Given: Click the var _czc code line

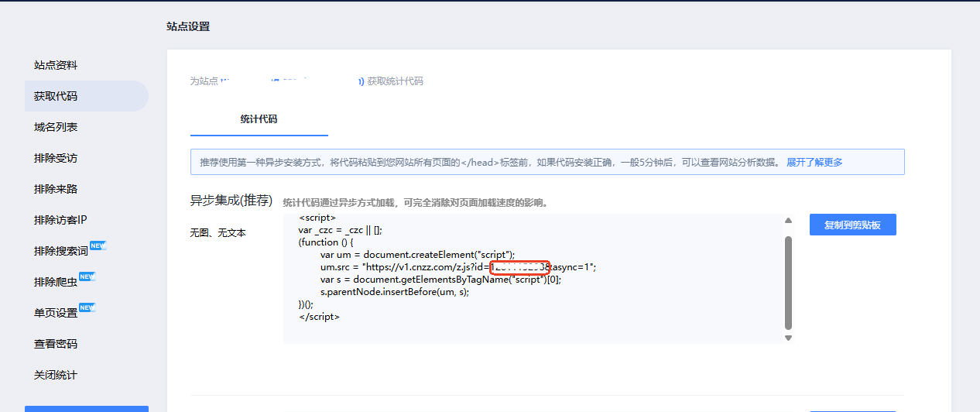Looking at the screenshot, I should [341, 230].
